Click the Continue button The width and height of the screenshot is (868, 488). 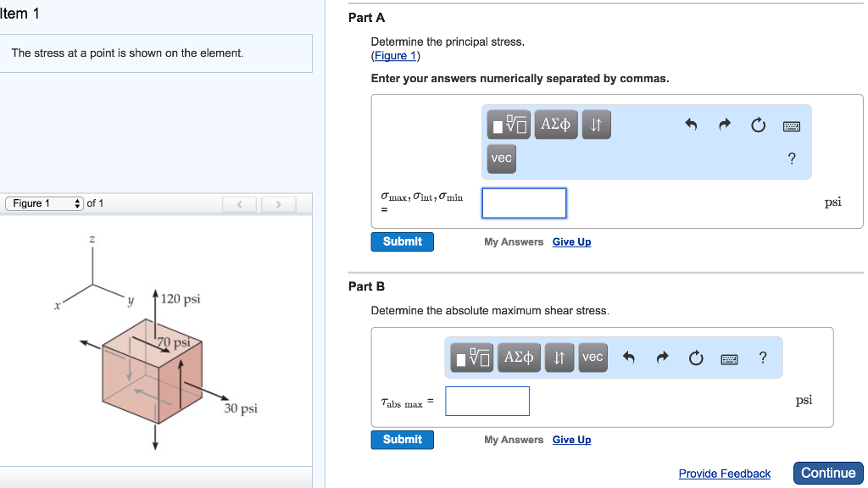[x=828, y=473]
